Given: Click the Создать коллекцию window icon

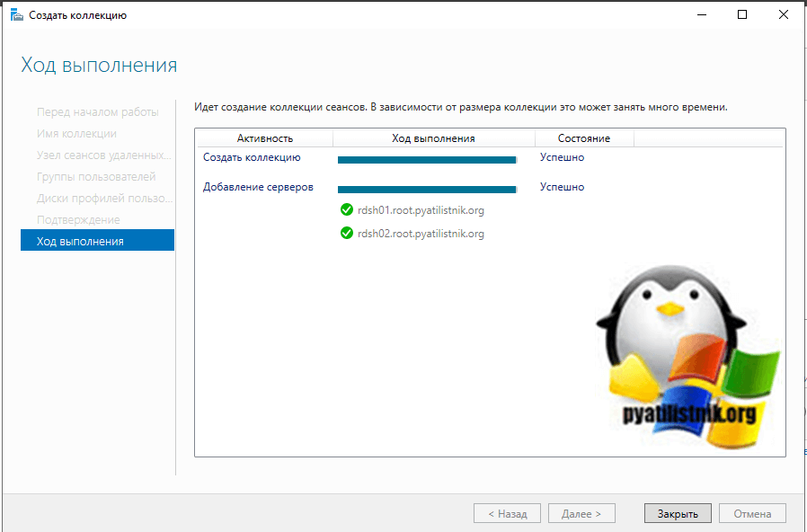Looking at the screenshot, I should tap(17, 15).
